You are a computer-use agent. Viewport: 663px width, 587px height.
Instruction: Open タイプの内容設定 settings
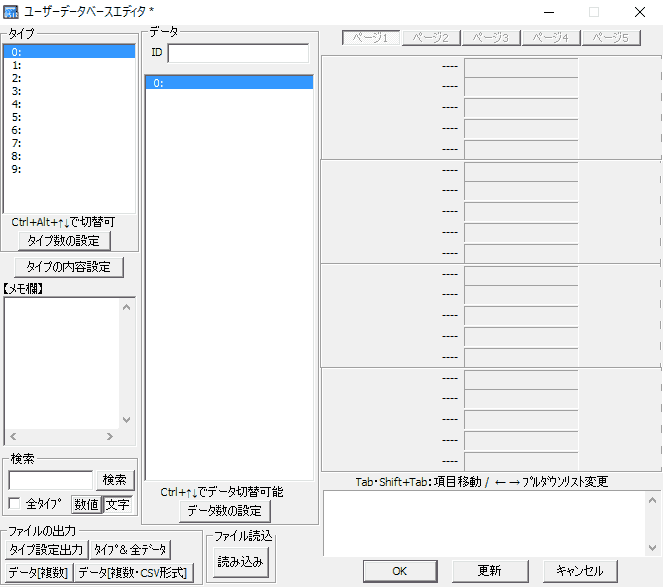(69, 267)
